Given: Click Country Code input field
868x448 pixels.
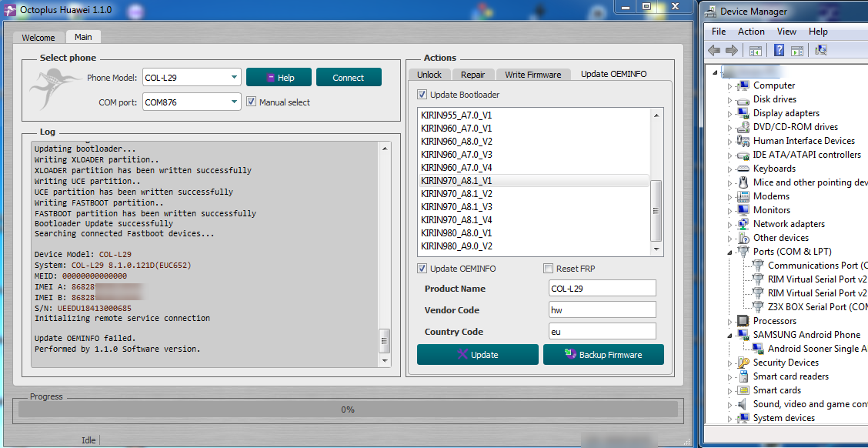Looking at the screenshot, I should 603,332.
